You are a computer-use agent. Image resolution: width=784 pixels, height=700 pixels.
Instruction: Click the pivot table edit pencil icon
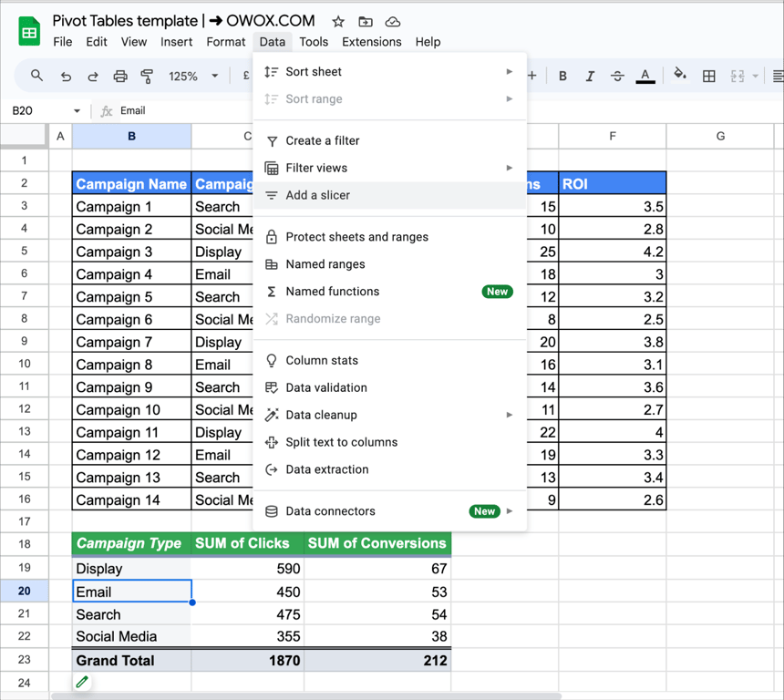coord(82,681)
